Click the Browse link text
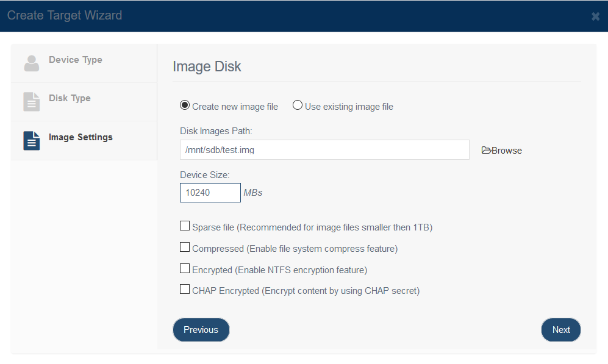The height and width of the screenshot is (364, 608). tap(506, 151)
